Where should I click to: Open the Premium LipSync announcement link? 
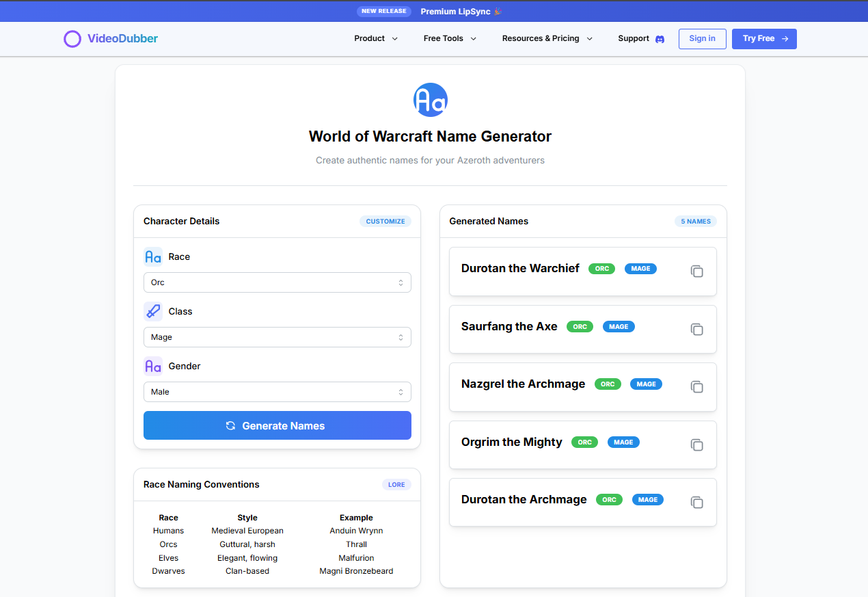coord(461,12)
